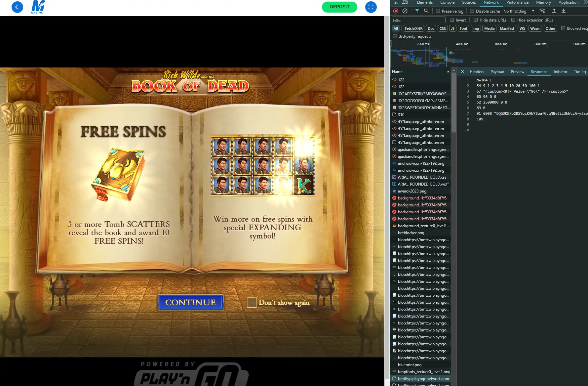
Task: Filter by CSS requests
Action: pyautogui.click(x=443, y=28)
